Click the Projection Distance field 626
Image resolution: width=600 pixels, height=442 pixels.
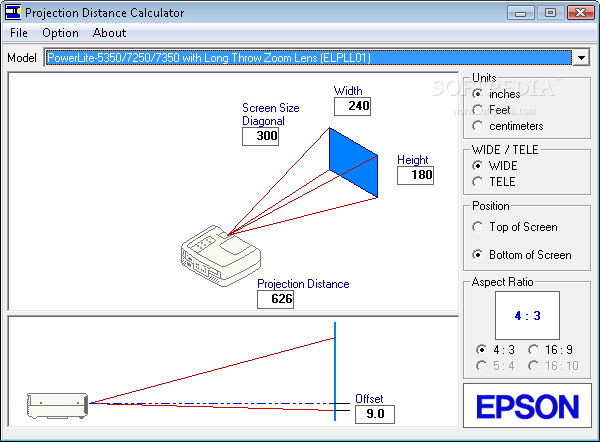click(276, 299)
